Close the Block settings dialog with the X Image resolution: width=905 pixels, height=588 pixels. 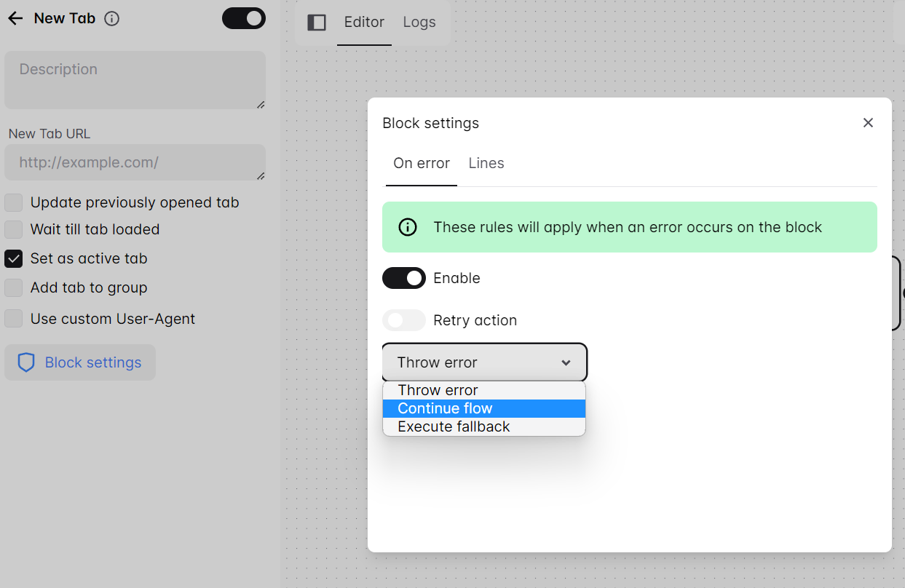click(x=868, y=122)
